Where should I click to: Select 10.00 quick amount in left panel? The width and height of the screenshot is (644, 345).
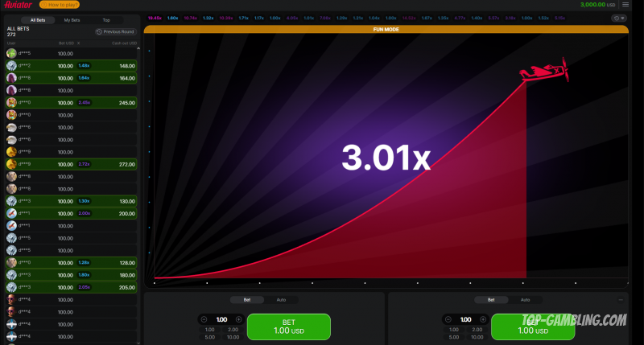tap(232, 337)
